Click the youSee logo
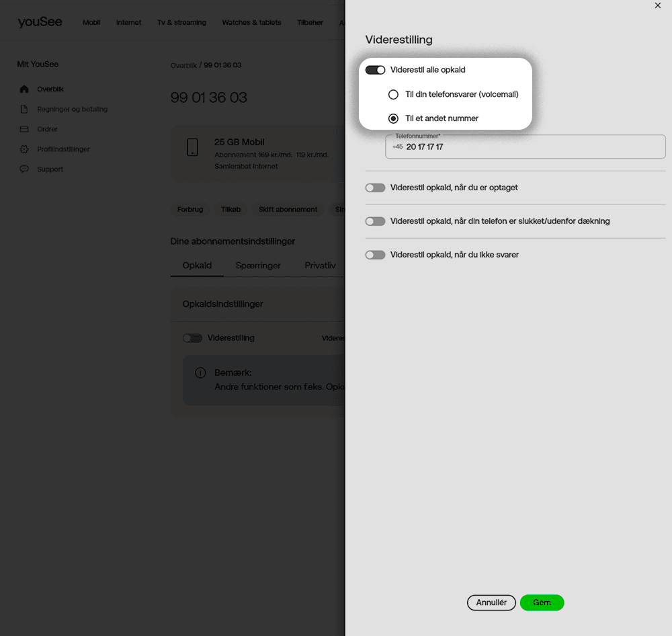Viewport: 672px width, 636px height. [x=40, y=22]
